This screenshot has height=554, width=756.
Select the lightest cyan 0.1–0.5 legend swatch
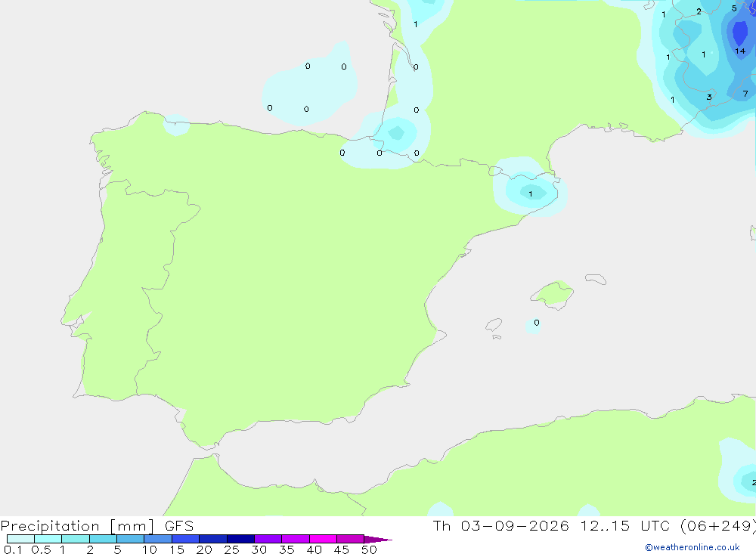click(x=20, y=539)
